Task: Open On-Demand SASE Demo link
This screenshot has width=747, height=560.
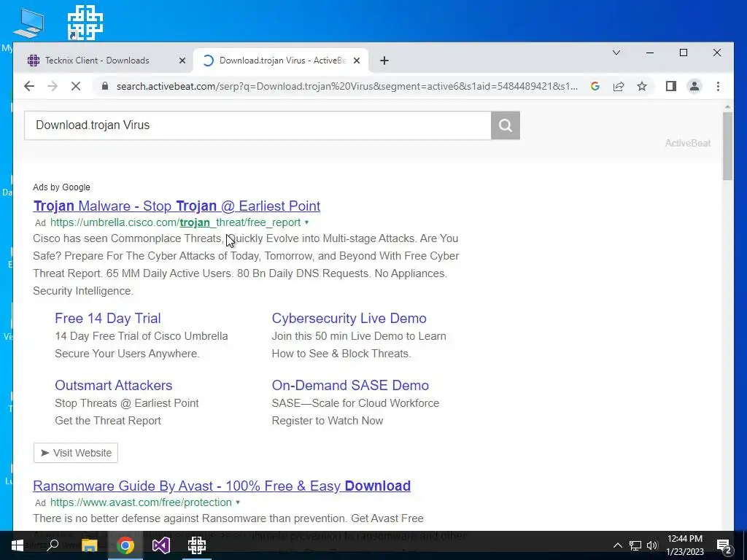Action: 350,385
